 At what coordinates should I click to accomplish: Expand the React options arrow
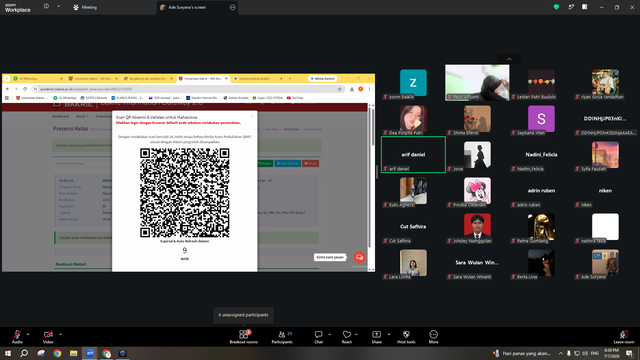pyautogui.click(x=356, y=334)
